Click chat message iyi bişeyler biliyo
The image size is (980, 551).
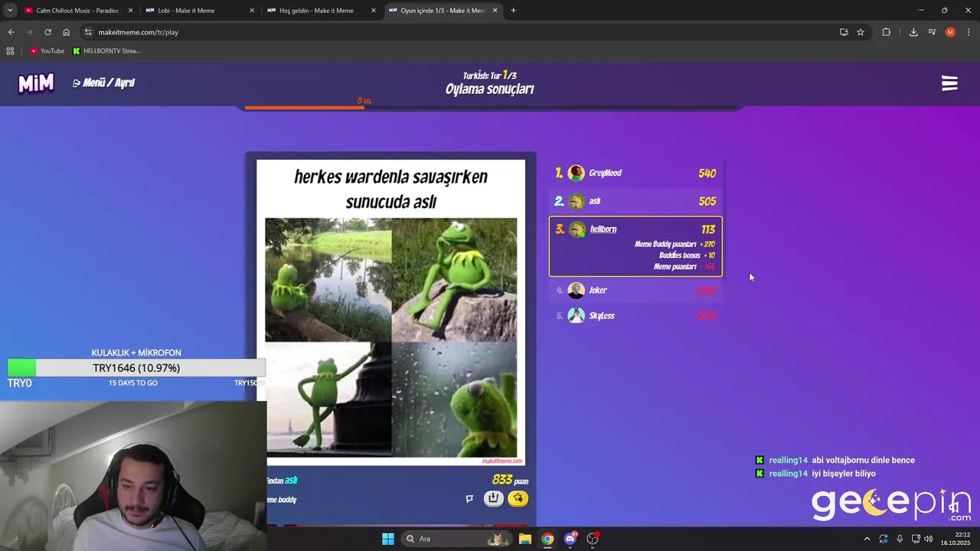pos(844,474)
